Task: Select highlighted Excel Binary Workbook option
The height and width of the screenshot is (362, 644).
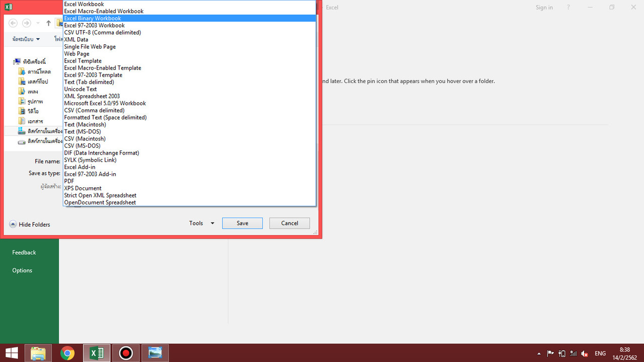Action: click(x=190, y=18)
